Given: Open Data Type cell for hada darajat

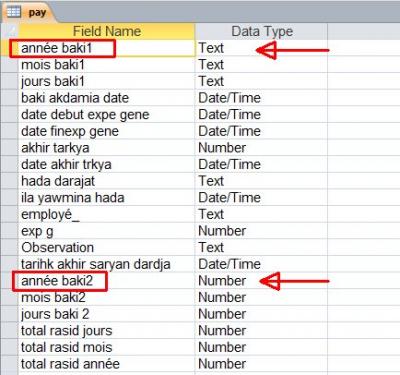Looking at the screenshot, I should [x=261, y=181].
